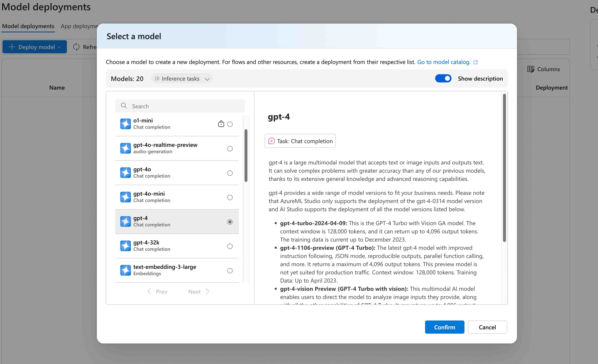Click the gpt-4 heading in description
Screen dimensions: 598x364
[279, 117]
